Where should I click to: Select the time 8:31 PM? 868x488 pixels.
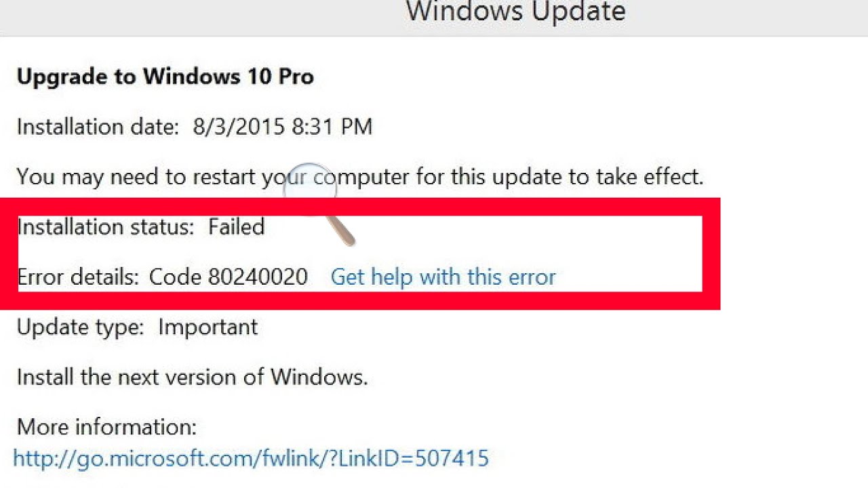pos(332,127)
